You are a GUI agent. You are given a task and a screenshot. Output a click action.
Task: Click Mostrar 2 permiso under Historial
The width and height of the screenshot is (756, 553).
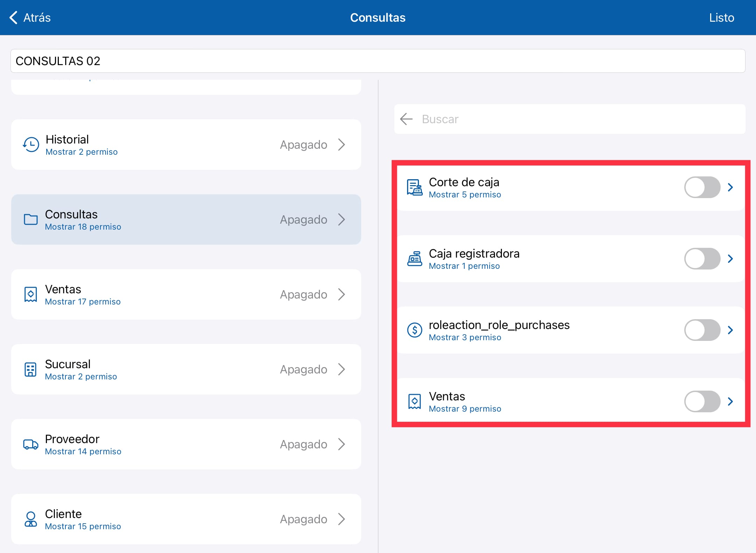(x=82, y=152)
